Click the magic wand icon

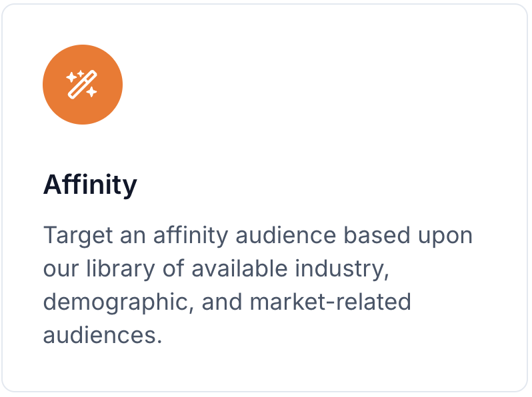(82, 85)
